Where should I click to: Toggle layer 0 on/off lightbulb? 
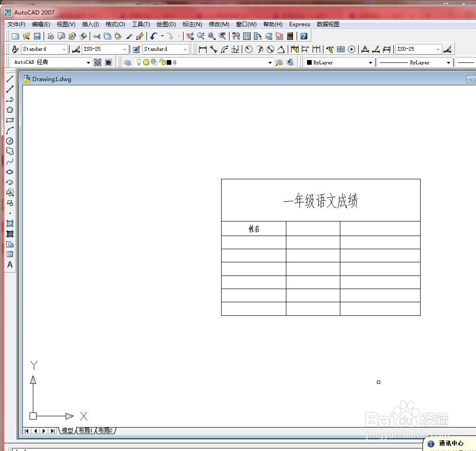click(138, 62)
